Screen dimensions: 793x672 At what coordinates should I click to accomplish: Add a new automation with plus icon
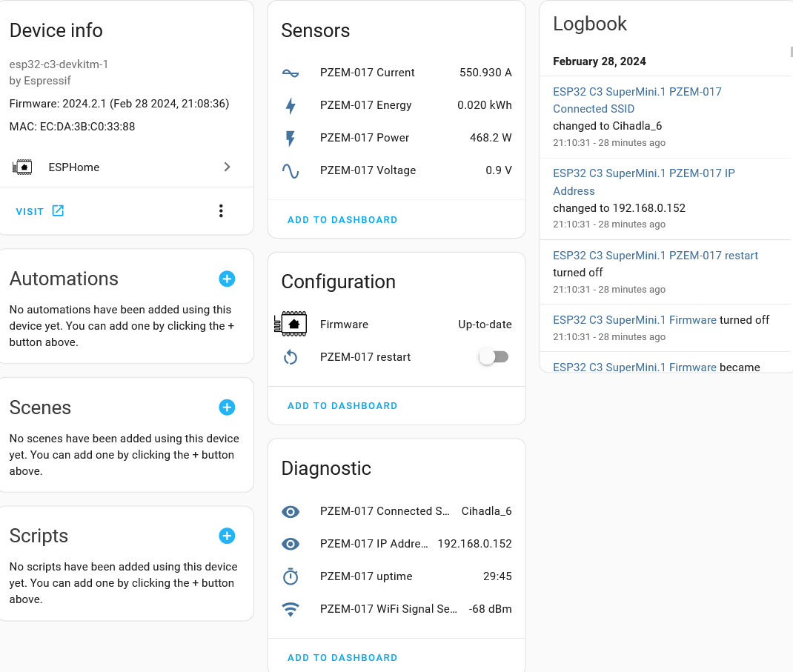227,279
